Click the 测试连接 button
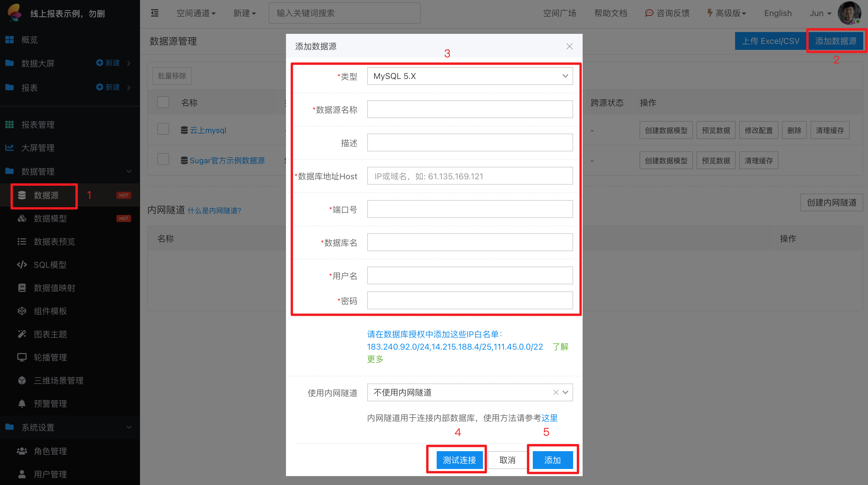Viewport: 868px width, 485px height. tap(459, 460)
